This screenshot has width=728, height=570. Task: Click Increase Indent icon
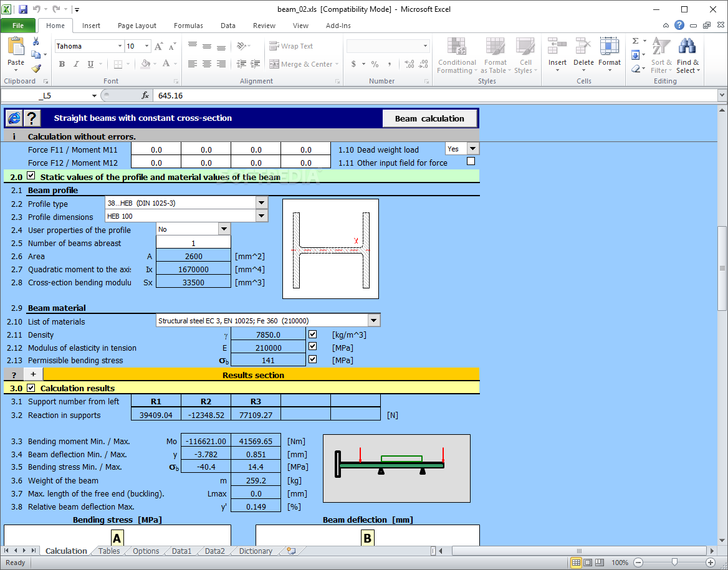click(x=256, y=64)
